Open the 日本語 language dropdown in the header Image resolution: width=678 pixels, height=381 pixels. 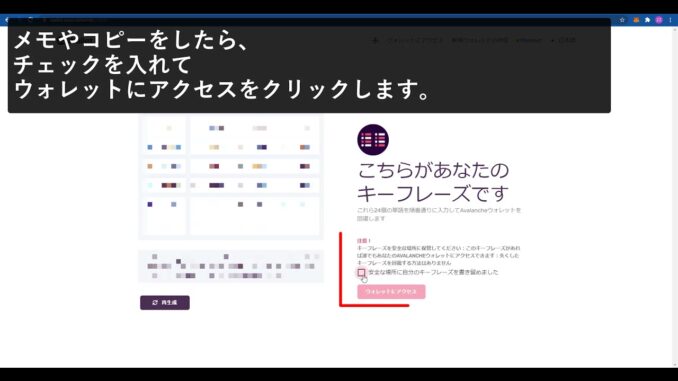coord(563,40)
